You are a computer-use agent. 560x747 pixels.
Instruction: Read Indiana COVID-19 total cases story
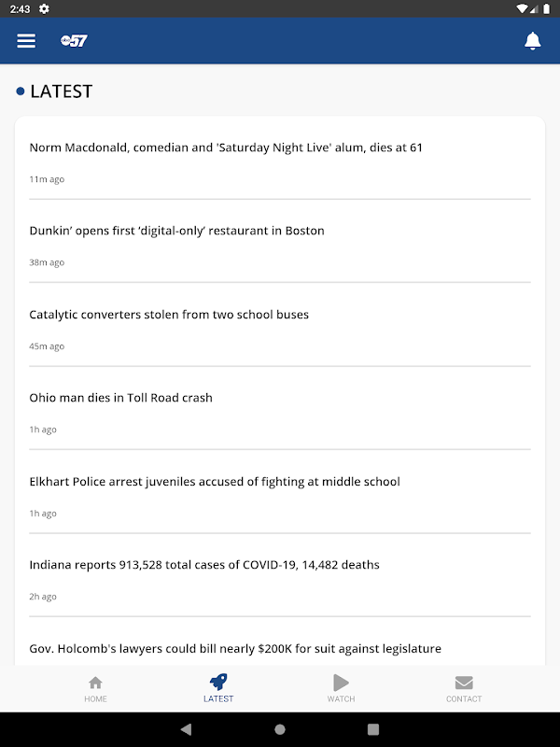pos(204,565)
